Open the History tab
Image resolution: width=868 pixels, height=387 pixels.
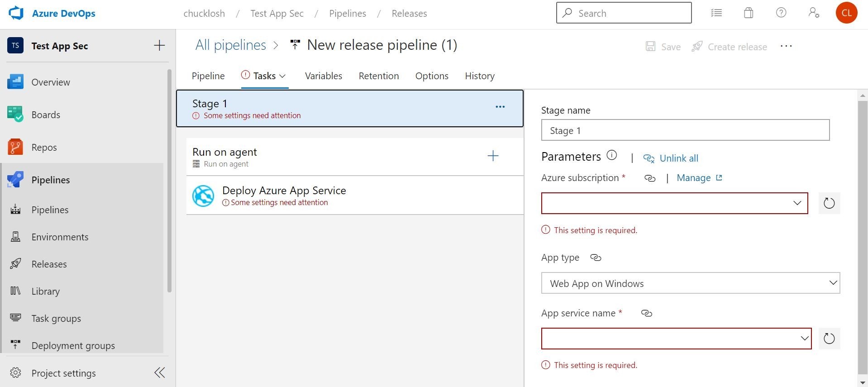[x=480, y=76]
